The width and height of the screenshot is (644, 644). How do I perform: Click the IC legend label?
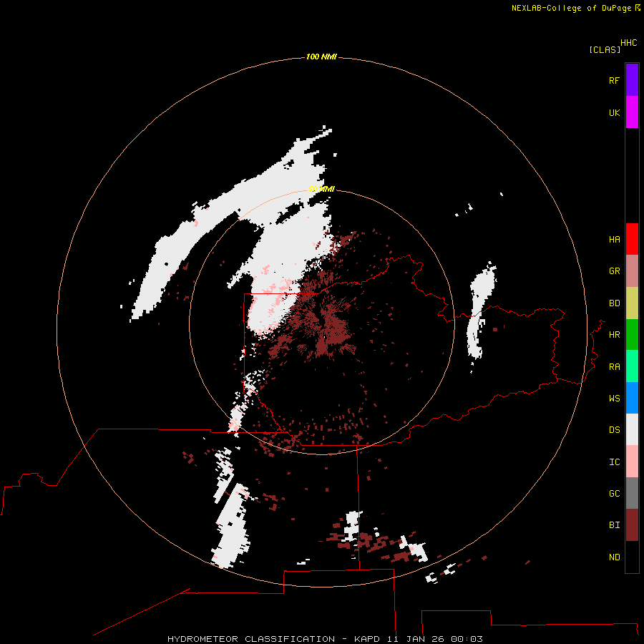615,462
